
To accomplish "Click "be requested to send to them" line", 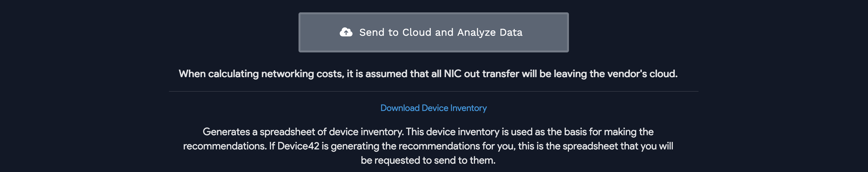I will (x=428, y=160).
